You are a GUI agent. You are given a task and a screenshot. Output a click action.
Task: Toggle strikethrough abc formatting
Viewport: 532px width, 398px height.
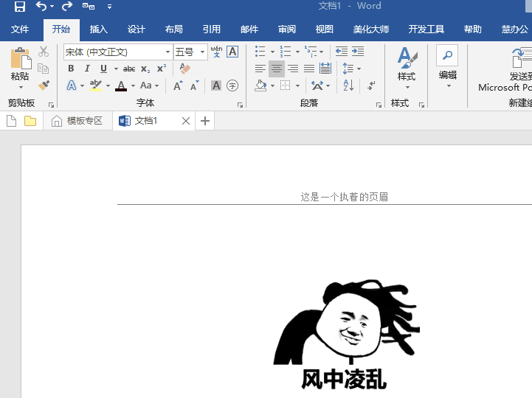(x=129, y=69)
